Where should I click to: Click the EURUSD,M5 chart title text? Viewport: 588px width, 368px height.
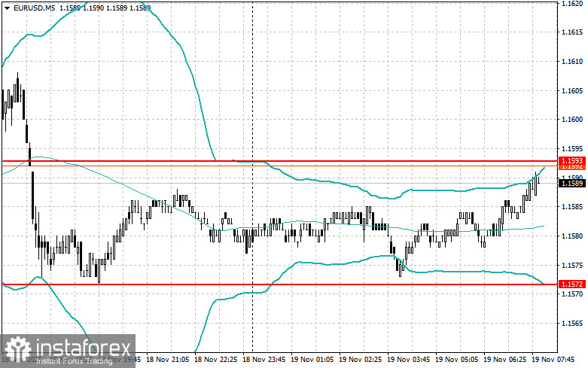33,8
